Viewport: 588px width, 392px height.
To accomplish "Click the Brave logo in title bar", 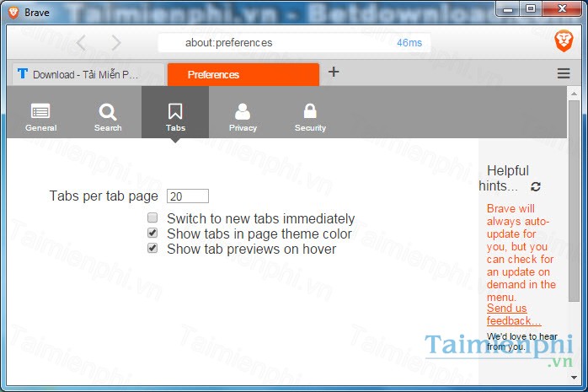I will coord(13,13).
